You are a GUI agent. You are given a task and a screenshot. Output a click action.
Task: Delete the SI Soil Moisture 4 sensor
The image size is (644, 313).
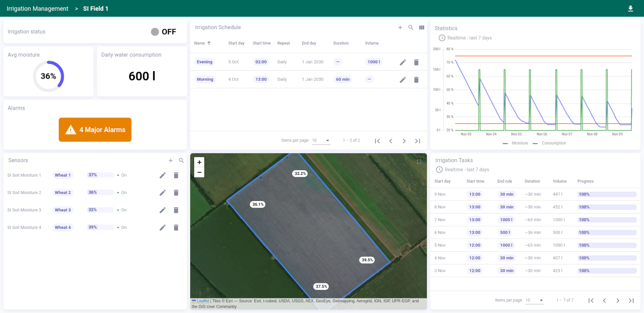point(176,228)
